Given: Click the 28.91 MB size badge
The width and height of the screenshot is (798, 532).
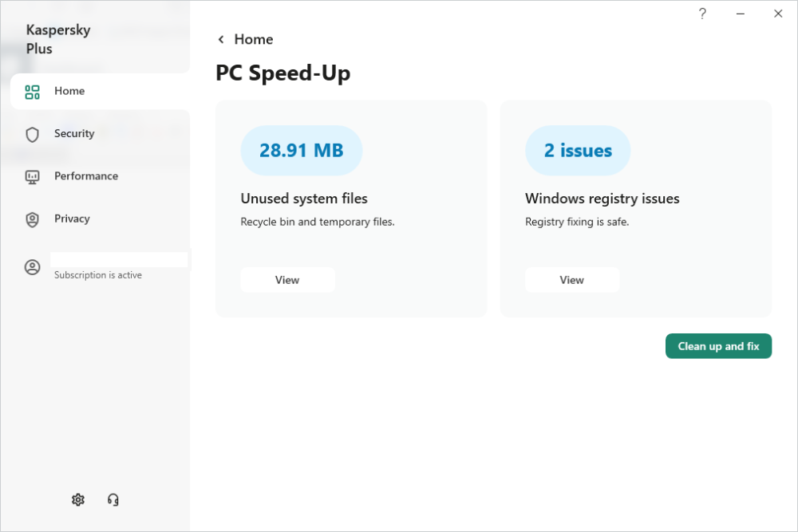Looking at the screenshot, I should pos(302,151).
